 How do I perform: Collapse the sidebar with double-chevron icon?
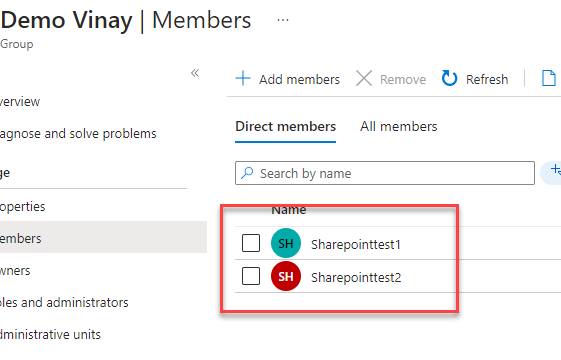pos(195,73)
